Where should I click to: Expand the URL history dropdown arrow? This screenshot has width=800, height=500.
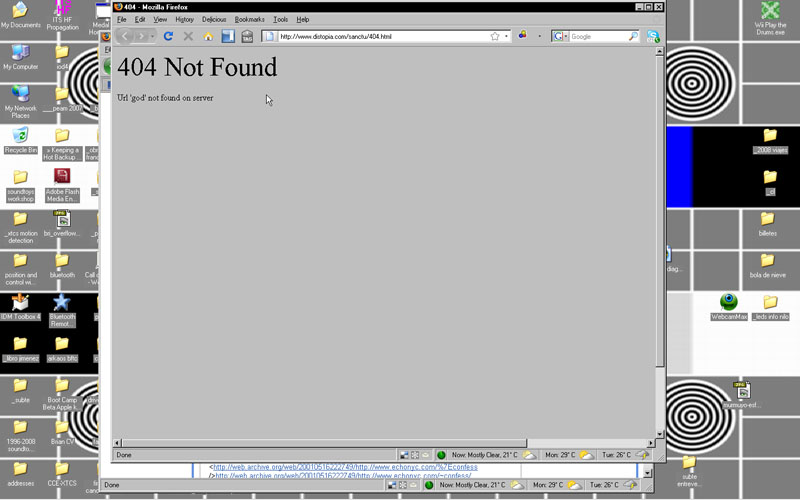click(x=508, y=37)
